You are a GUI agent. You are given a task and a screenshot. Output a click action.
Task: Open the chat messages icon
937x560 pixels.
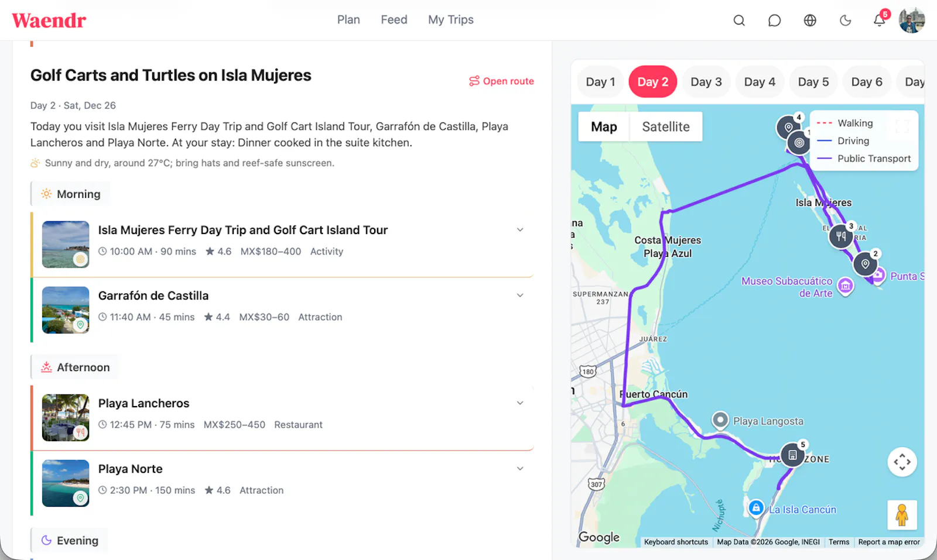tap(774, 20)
